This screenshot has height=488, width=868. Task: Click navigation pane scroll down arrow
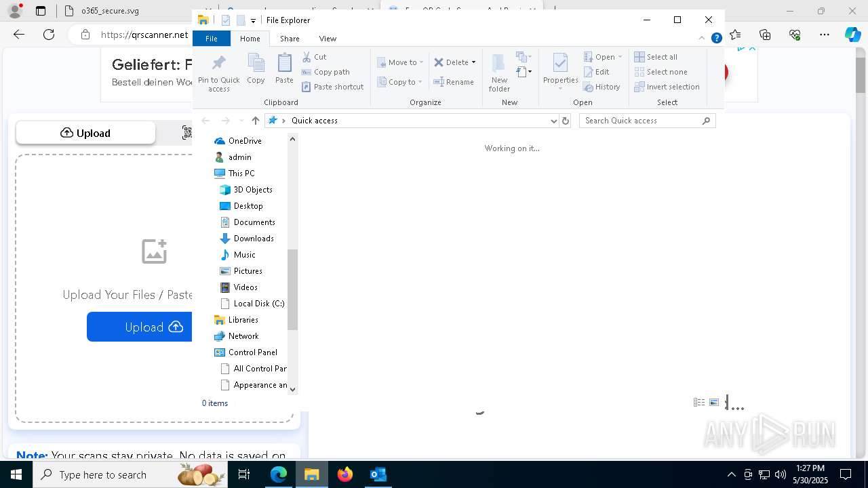[293, 389]
